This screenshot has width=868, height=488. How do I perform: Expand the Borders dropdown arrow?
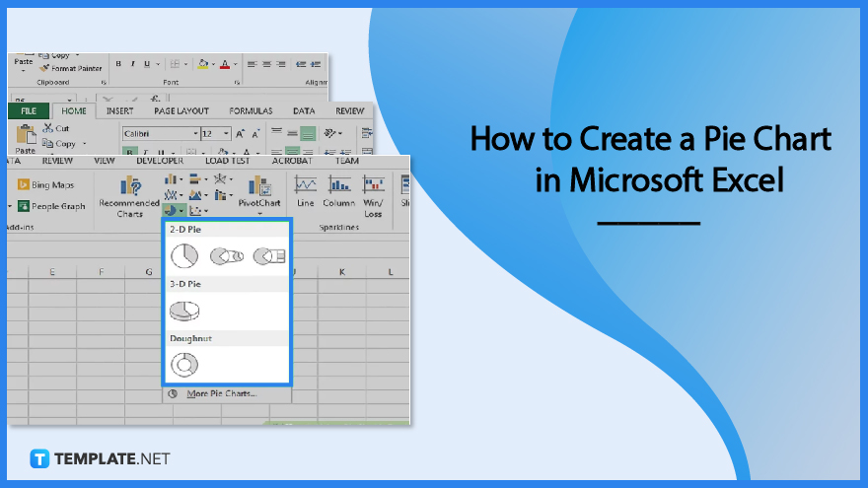coord(185,64)
